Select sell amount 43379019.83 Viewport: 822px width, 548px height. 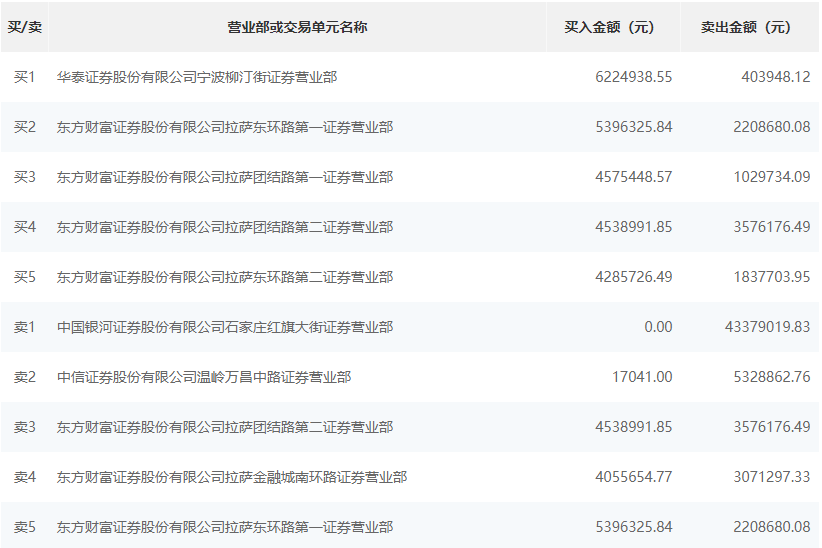point(767,327)
